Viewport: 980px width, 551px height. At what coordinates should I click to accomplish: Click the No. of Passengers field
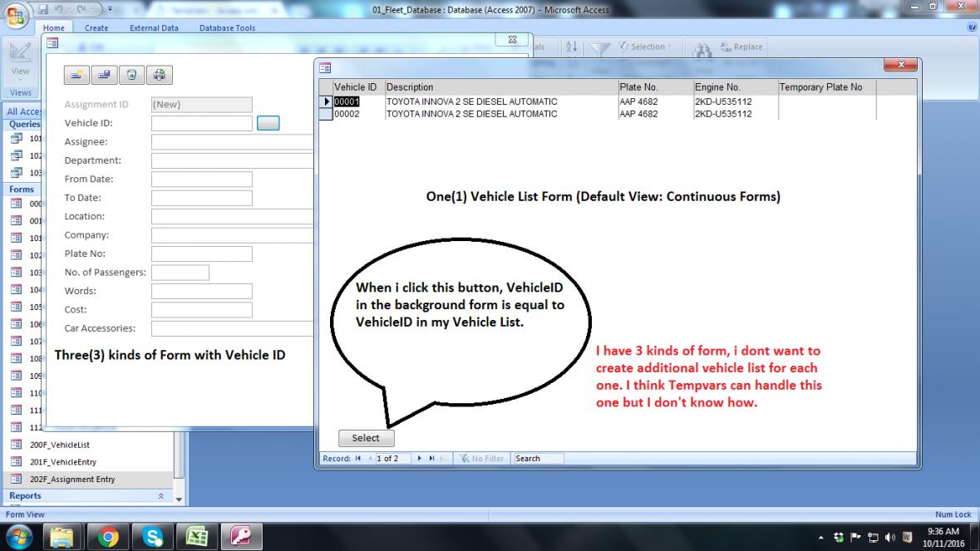pos(180,273)
